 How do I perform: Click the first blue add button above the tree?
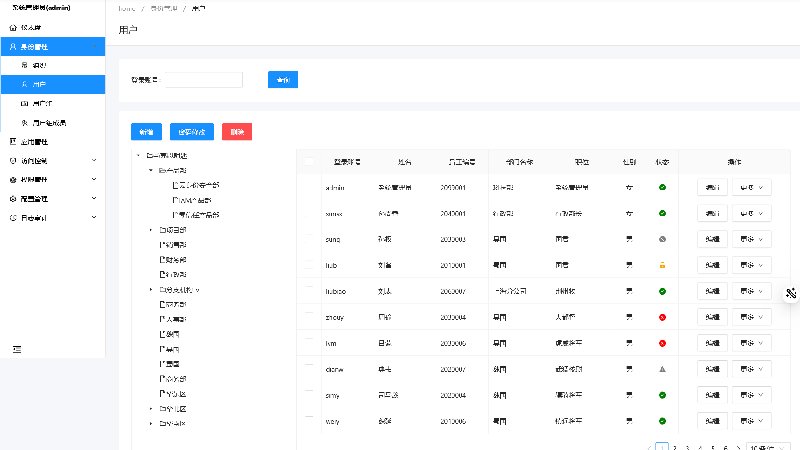click(146, 132)
